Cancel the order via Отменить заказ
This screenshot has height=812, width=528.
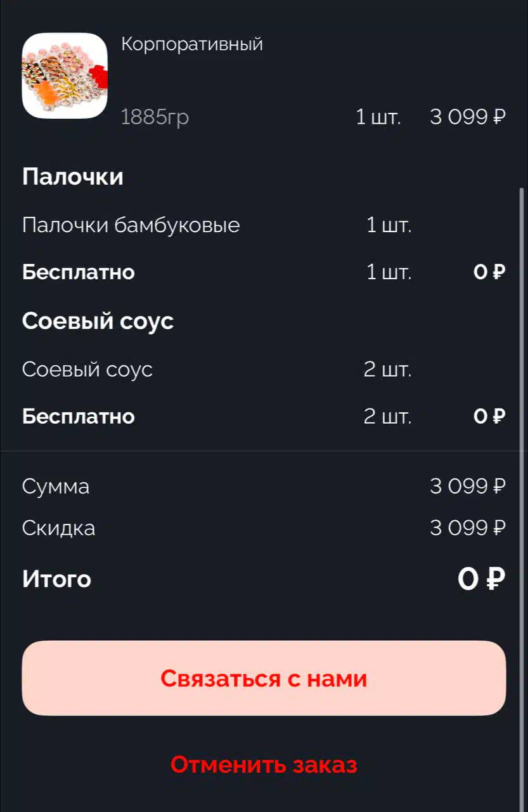[264, 764]
